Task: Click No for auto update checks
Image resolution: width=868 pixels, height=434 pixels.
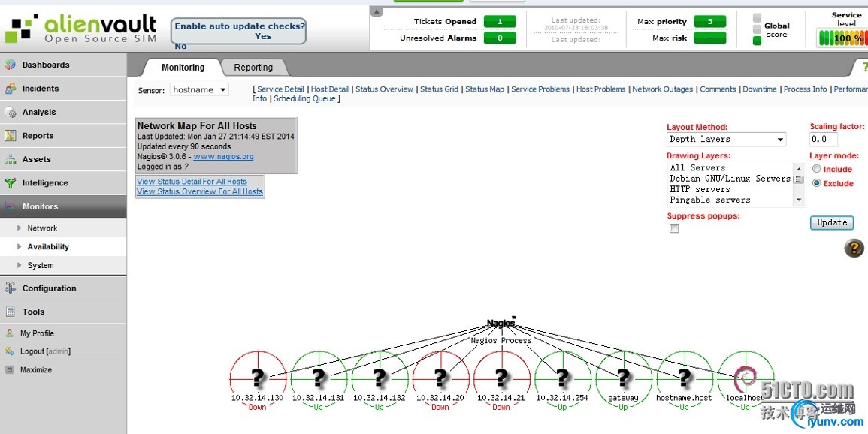Action: 180,46
